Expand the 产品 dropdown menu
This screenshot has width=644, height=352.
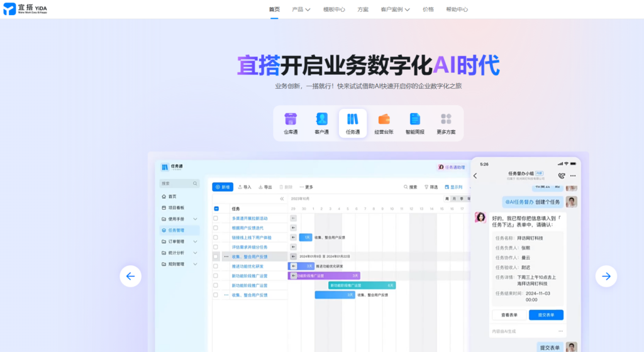coord(301,9)
